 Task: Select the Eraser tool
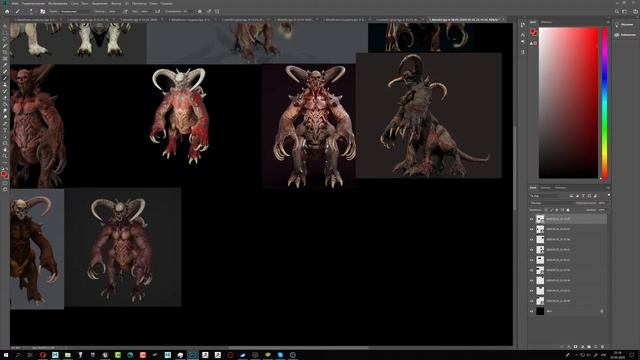pyautogui.click(x=5, y=98)
